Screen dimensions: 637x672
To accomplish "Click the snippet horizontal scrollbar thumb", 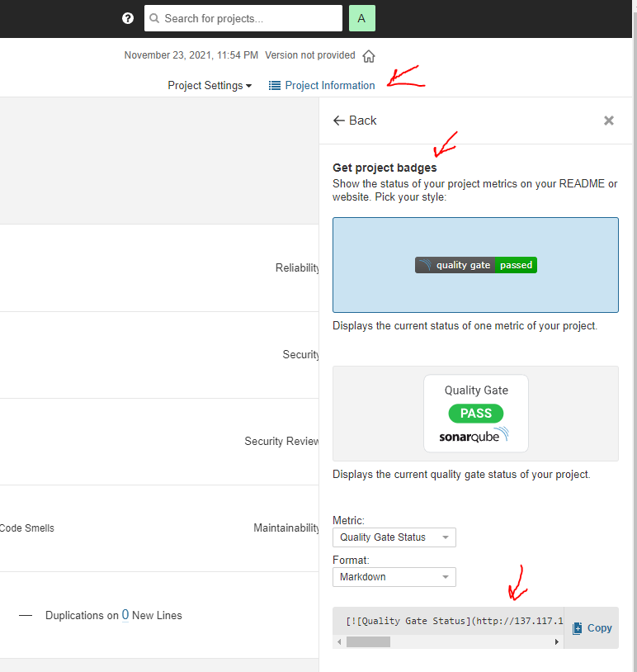I will click(368, 642).
